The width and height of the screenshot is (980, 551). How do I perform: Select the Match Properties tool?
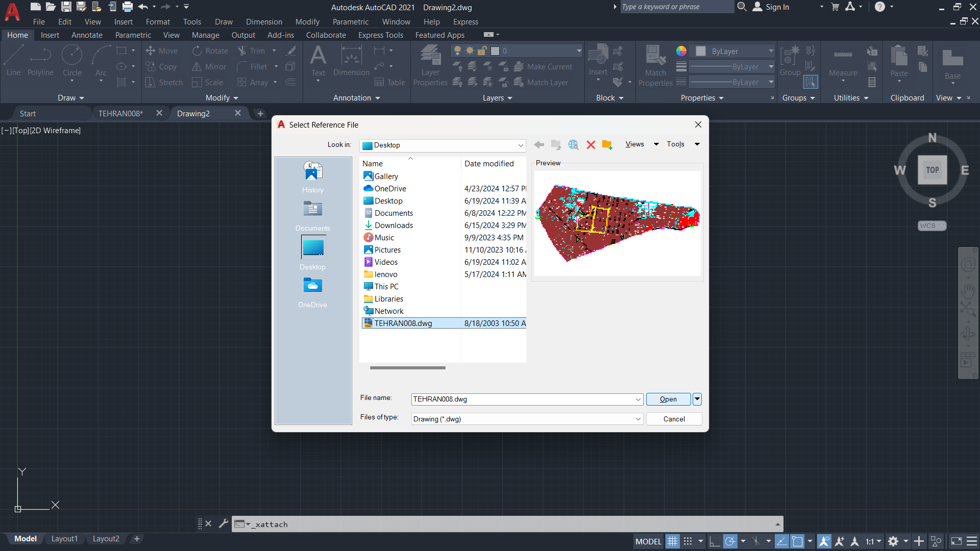click(x=653, y=66)
